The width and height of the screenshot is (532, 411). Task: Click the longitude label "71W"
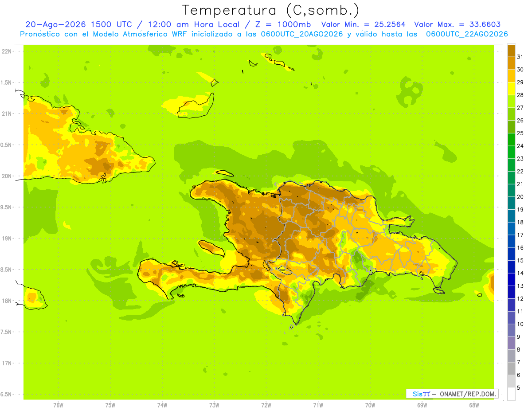[318, 405]
